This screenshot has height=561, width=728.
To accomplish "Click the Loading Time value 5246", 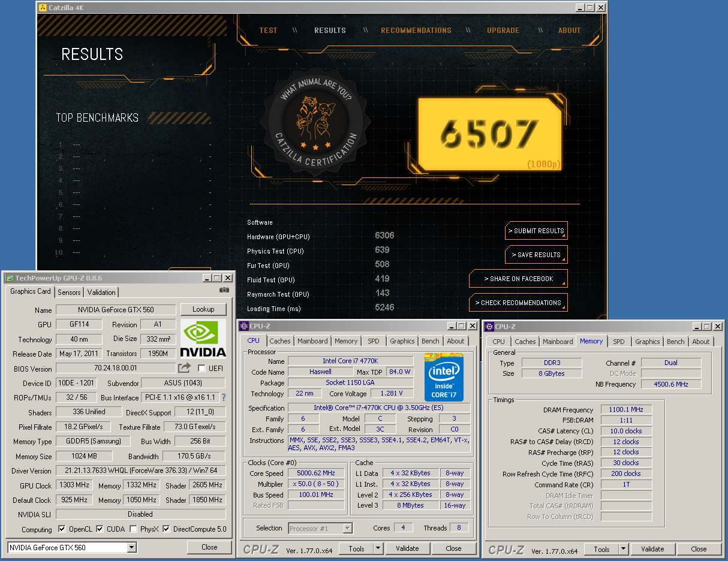I will (x=384, y=307).
